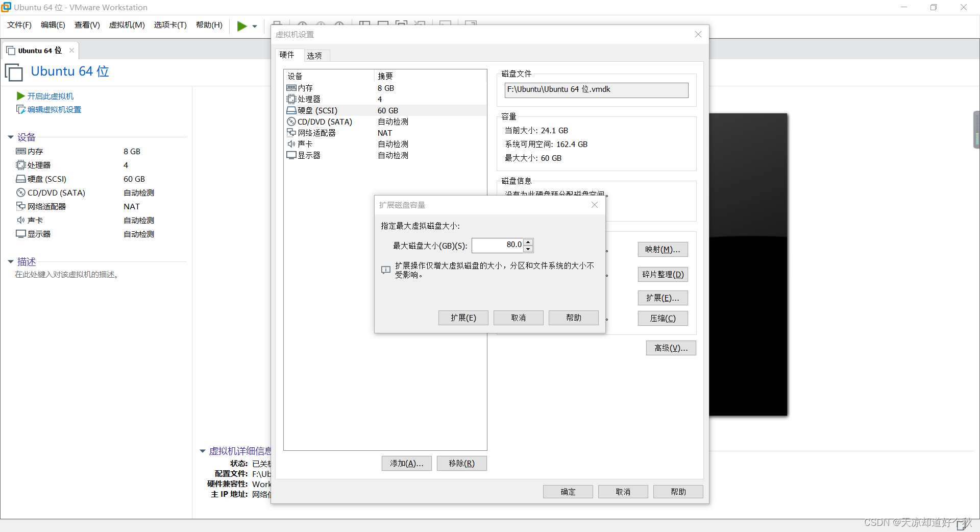Click the 处理器 icon in settings device list
Viewport: 980px width, 532px height.
291,99
